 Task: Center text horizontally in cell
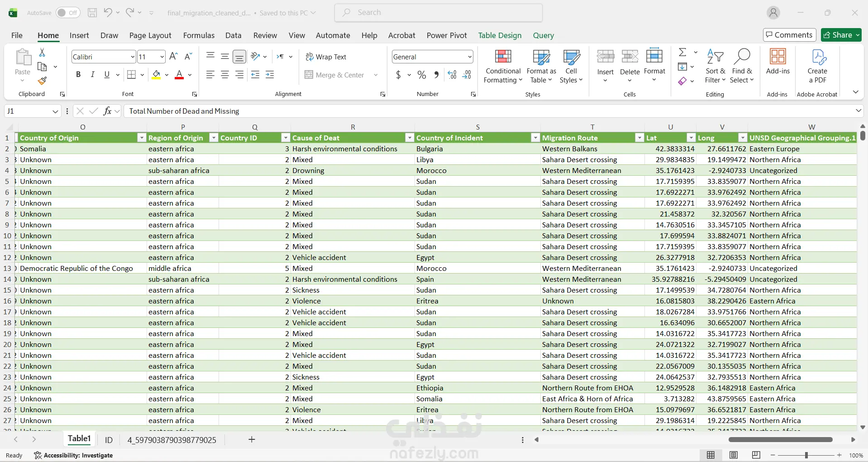225,75
